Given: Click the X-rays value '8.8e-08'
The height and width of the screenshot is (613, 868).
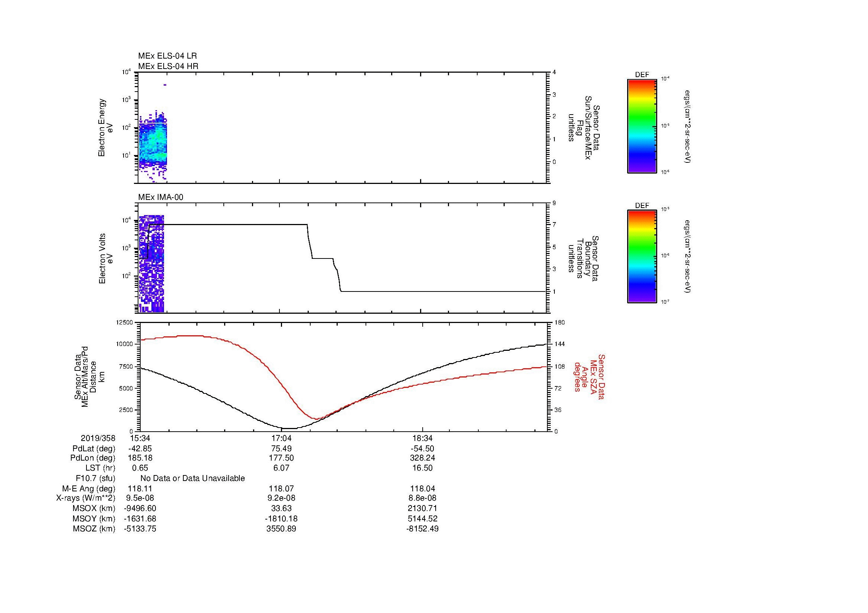Looking at the screenshot, I should coord(423,498).
